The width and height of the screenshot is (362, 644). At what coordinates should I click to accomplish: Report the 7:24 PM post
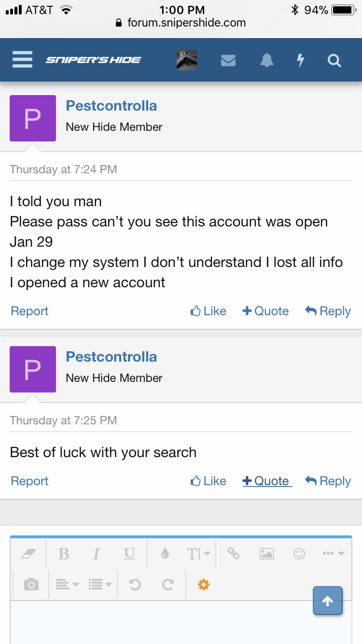tap(29, 311)
